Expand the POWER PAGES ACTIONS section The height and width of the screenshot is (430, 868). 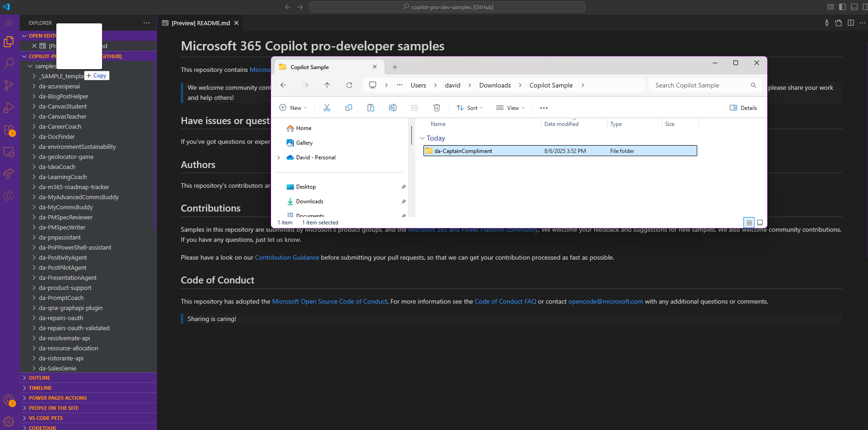click(x=88, y=398)
